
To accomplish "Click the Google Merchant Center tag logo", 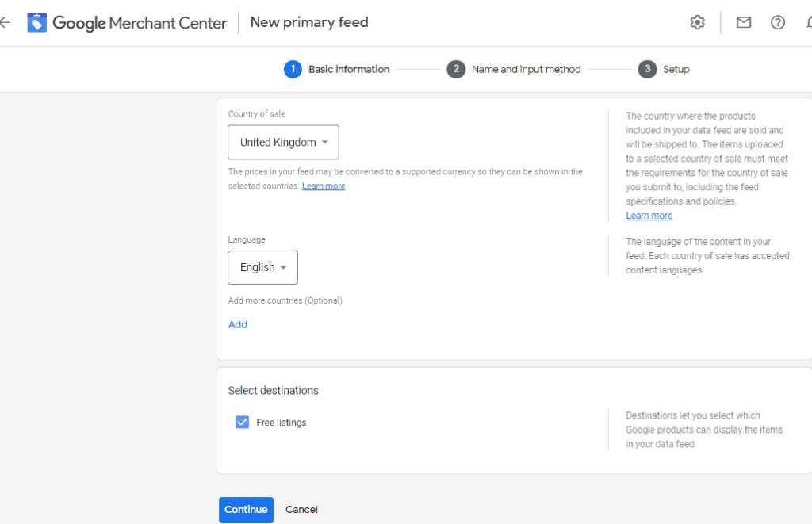I will click(x=36, y=23).
